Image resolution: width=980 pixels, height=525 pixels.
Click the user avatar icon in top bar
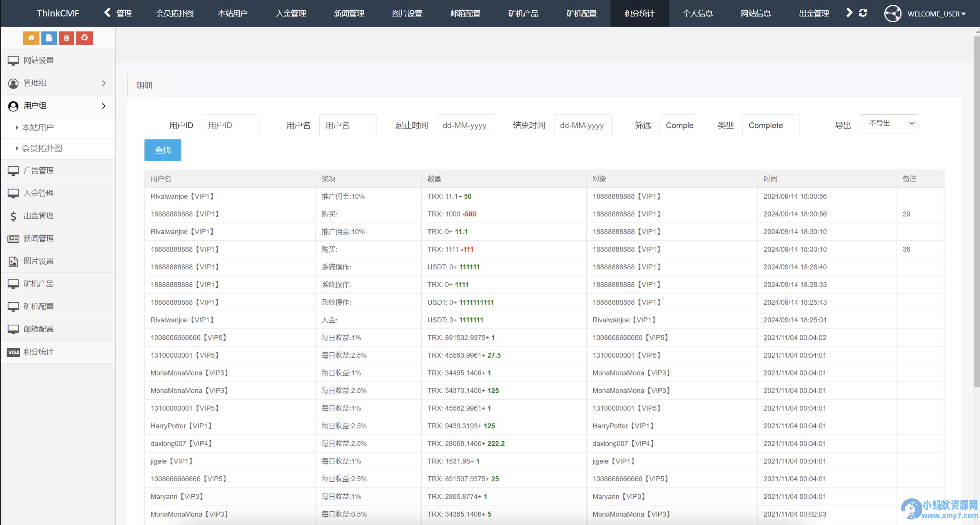point(892,14)
